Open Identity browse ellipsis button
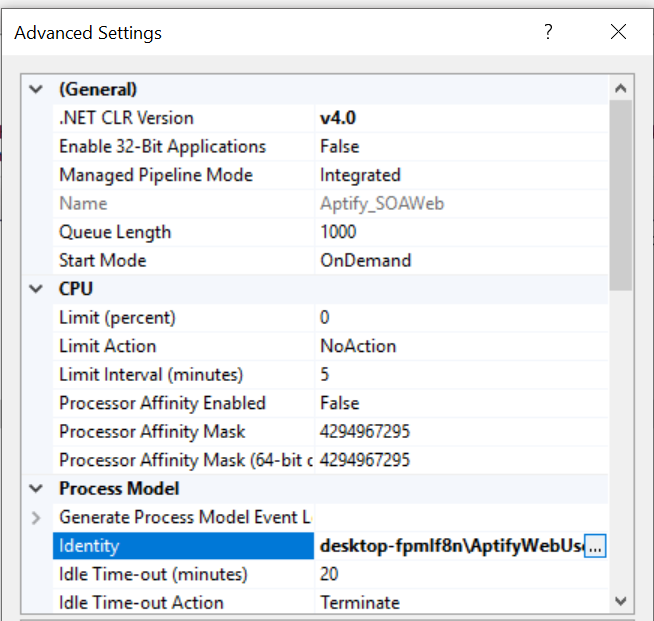 (x=595, y=546)
